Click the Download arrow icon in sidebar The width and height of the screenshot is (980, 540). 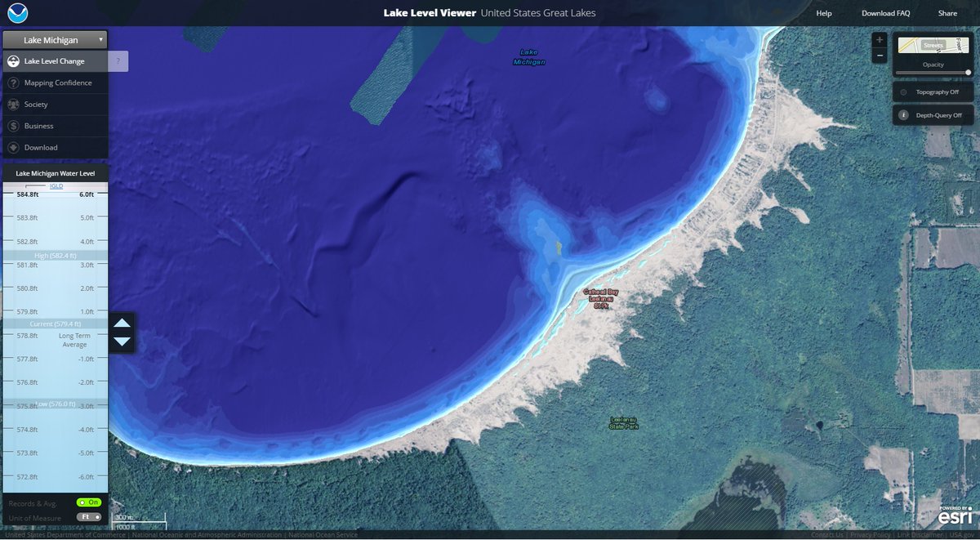point(14,148)
